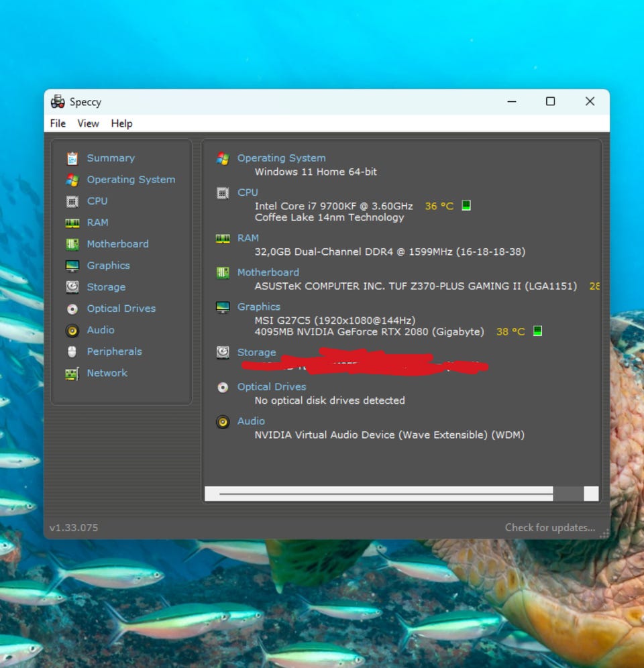
Task: Click the Motherboard icon in sidebar
Action: point(72,244)
